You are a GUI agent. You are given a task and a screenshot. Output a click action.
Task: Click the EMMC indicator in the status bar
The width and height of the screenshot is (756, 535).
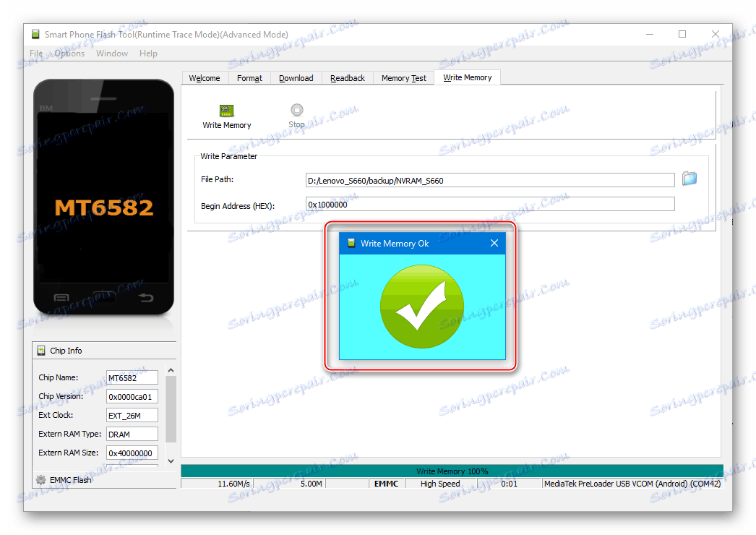(386, 483)
